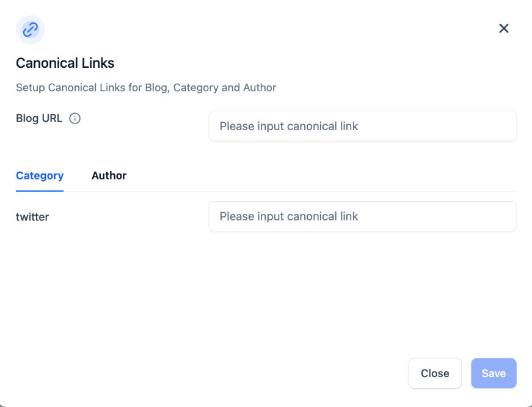Dismiss the dialog with the X icon

tap(504, 28)
